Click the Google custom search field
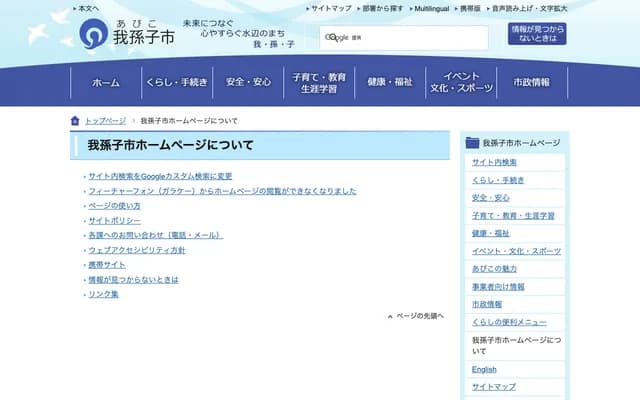This screenshot has width=640, height=400. pos(404,38)
